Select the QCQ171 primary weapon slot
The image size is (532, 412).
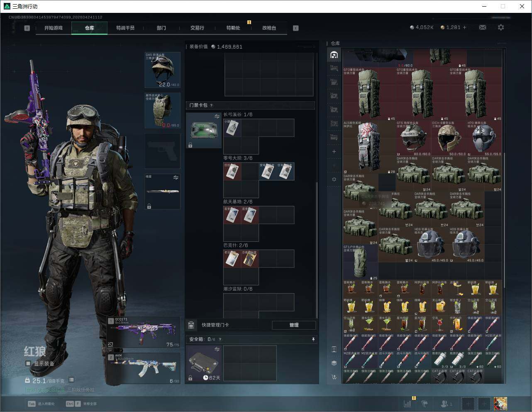click(144, 332)
